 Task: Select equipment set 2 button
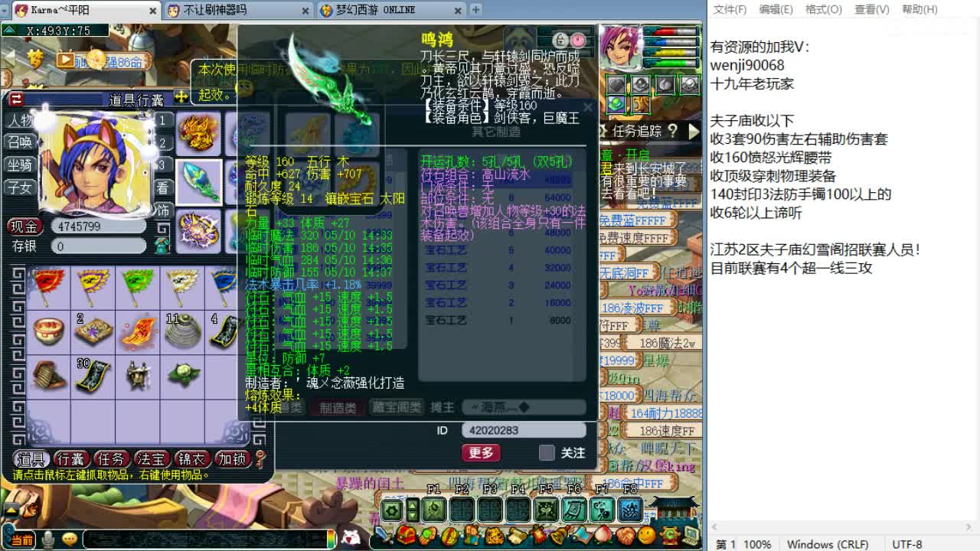coord(162,143)
